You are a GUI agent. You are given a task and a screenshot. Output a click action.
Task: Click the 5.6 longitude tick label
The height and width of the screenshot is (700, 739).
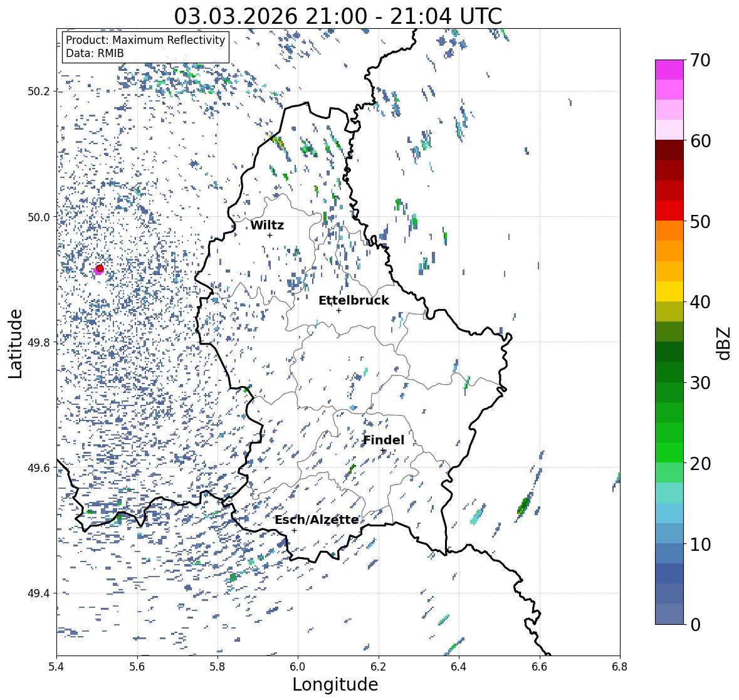pos(137,666)
